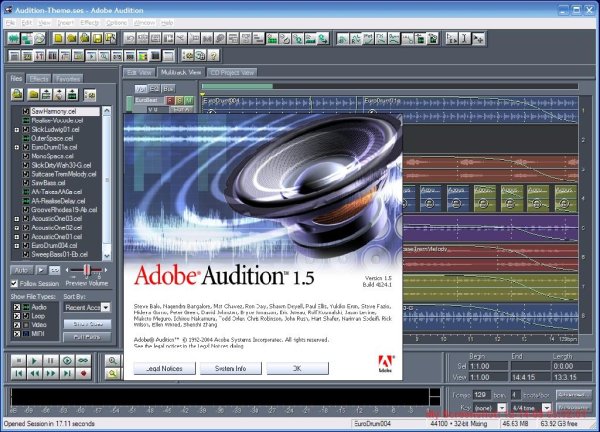Stop playback in the transport controls

pyautogui.click(x=18, y=360)
